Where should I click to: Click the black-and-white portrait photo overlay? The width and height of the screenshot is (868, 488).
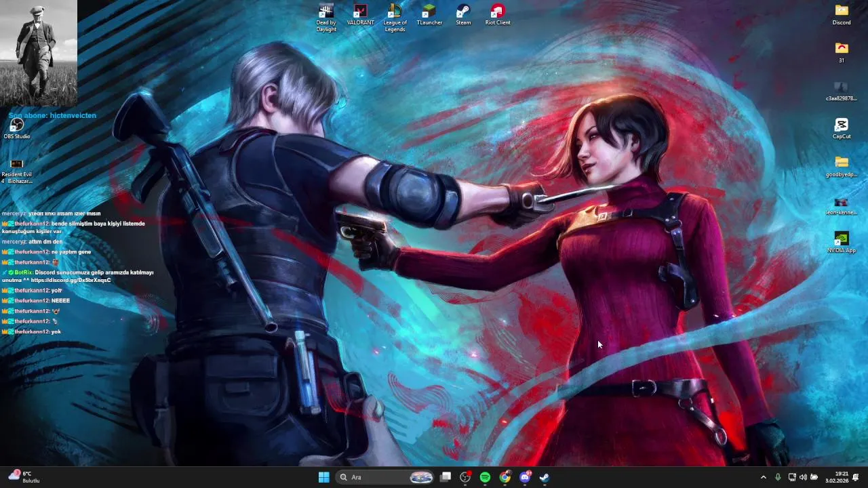pyautogui.click(x=39, y=54)
